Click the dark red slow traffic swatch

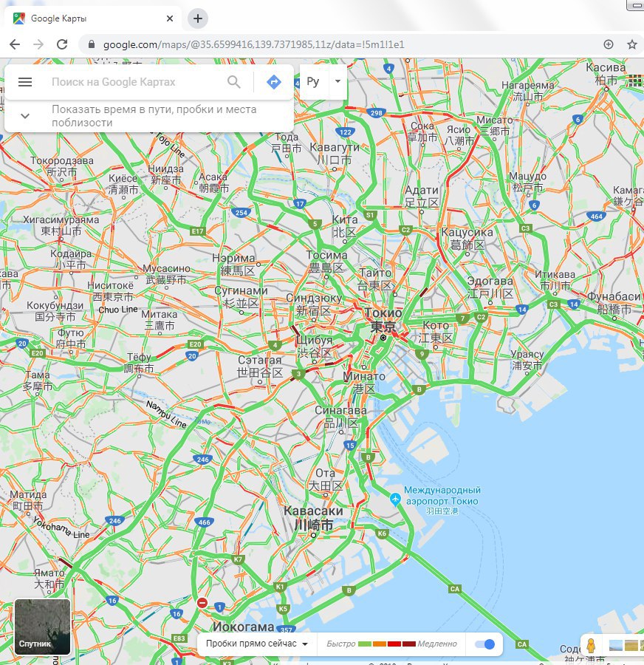(x=408, y=644)
